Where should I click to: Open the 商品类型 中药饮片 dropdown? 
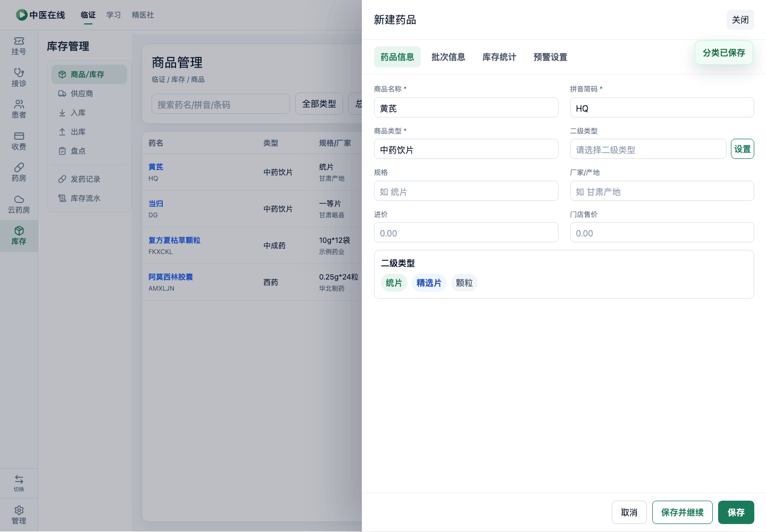(x=466, y=149)
